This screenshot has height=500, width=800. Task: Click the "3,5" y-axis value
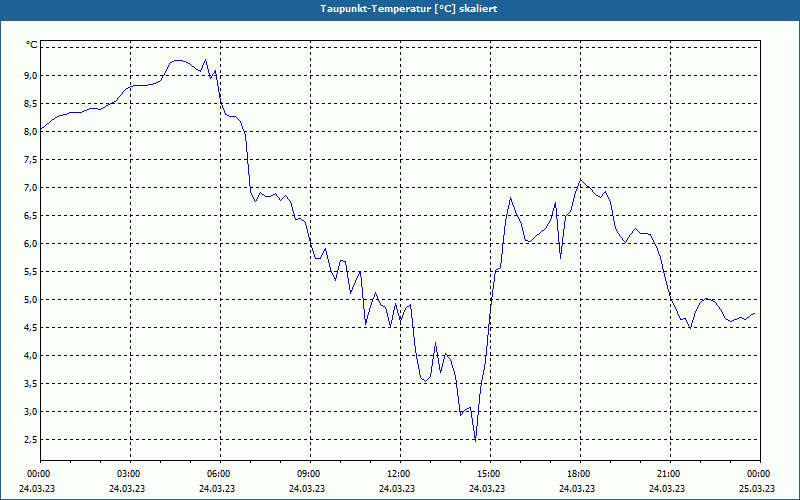point(31,384)
